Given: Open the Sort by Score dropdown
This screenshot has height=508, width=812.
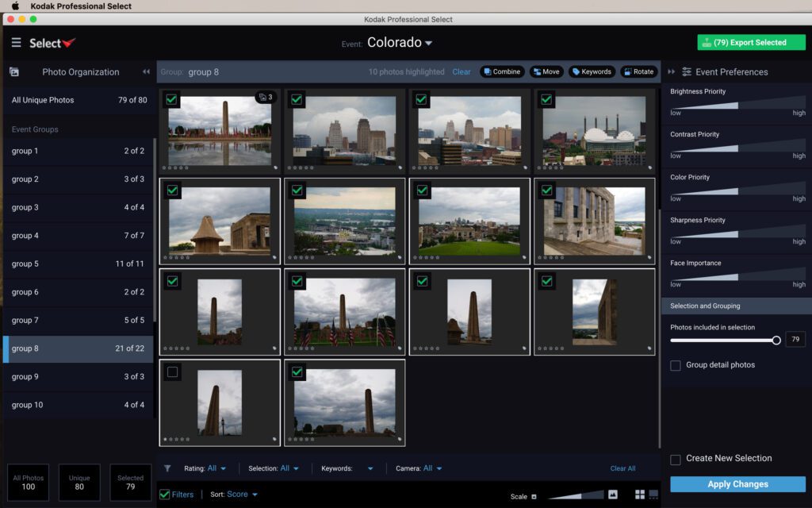Looking at the screenshot, I should 242,495.
